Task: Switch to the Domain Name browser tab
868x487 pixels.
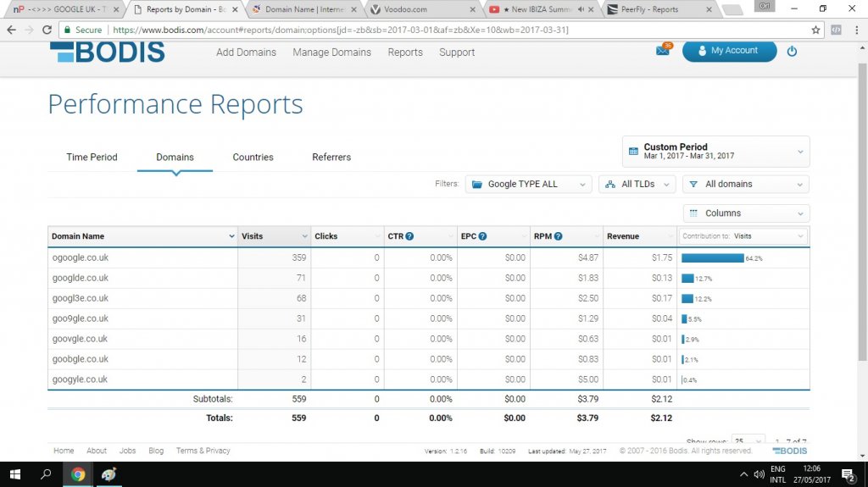Action: (304, 9)
